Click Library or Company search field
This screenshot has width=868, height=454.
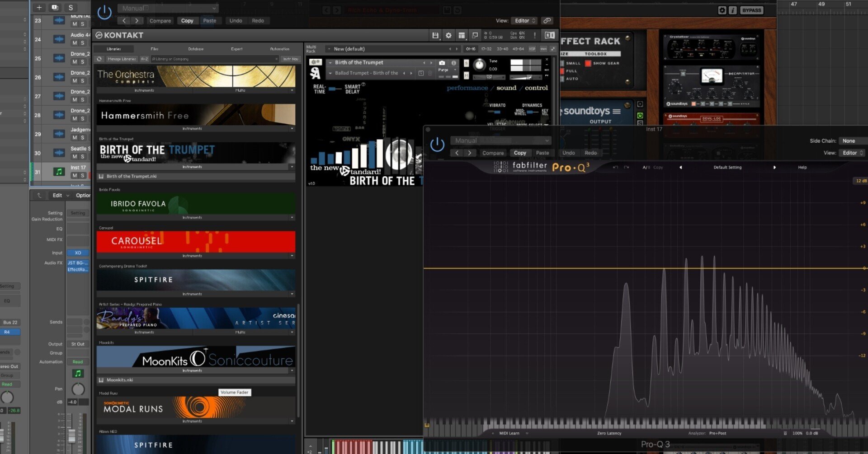click(215, 59)
